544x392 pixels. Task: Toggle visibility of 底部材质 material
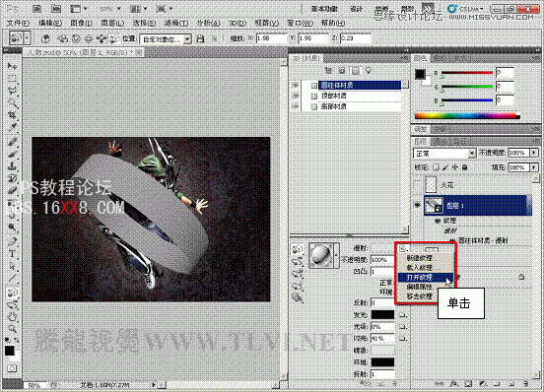click(x=296, y=106)
